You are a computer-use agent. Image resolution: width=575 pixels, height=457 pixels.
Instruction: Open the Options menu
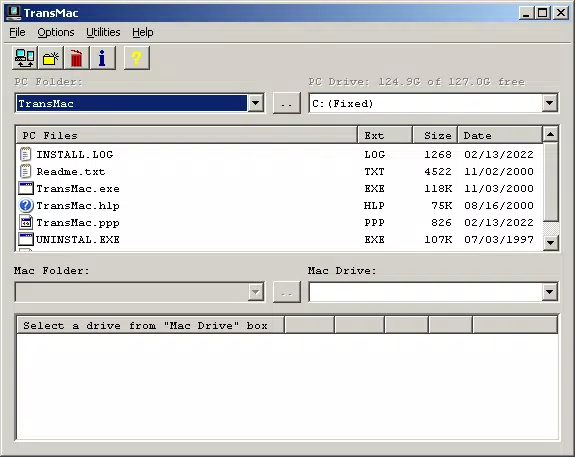click(56, 32)
